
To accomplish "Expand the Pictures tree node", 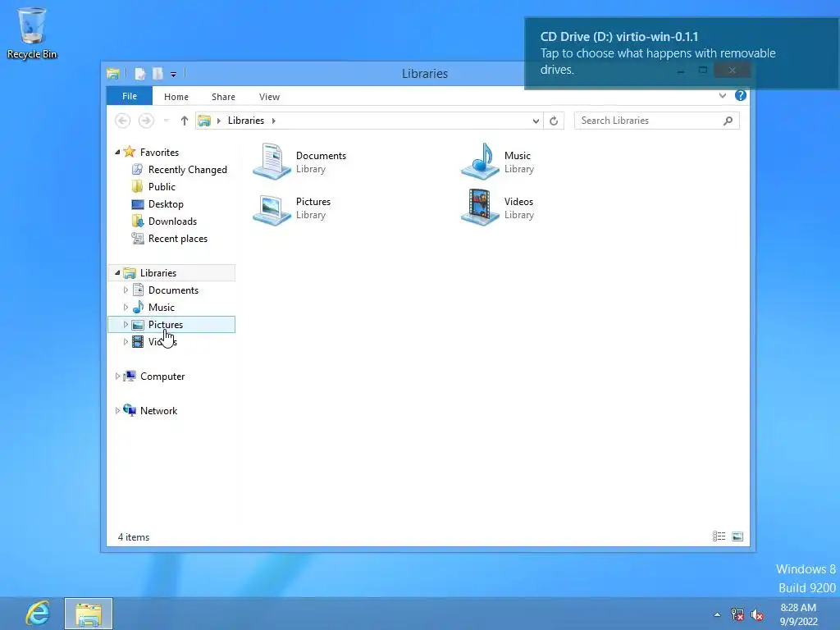I will (x=126, y=324).
